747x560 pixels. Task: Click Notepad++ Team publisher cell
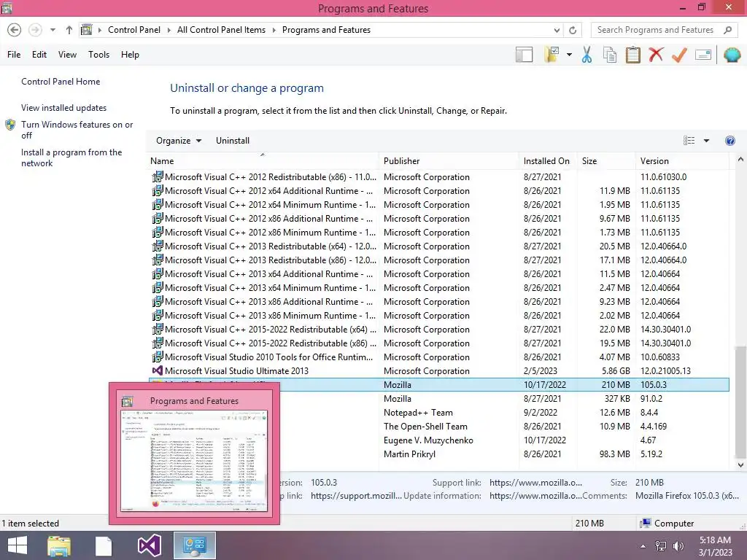click(x=418, y=413)
